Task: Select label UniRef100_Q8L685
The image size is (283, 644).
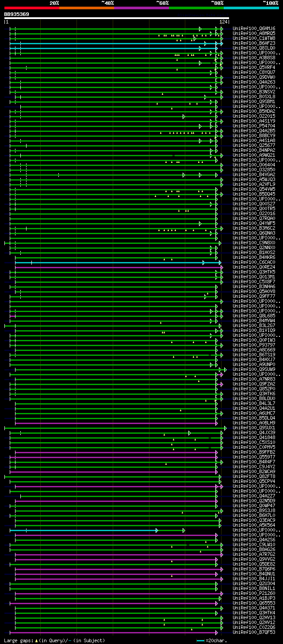Action: (254, 316)
